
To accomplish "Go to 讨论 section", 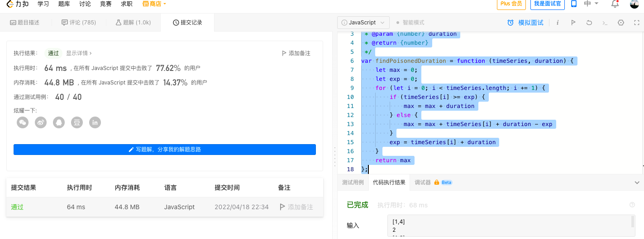I will 85,4.
